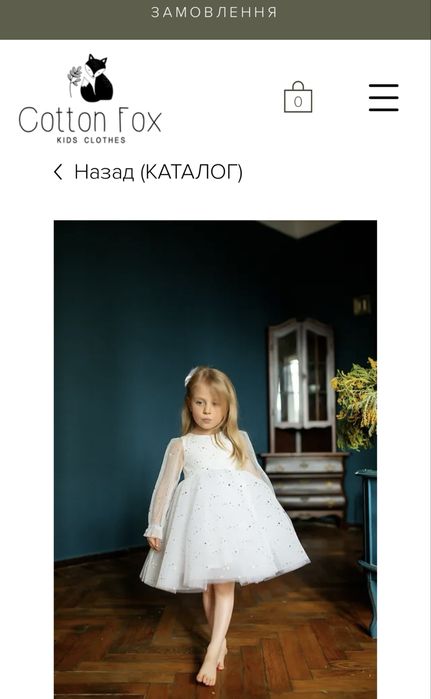431x699 pixels.
Task: Click the handle of the shopping bag icon
Action: pos(298,86)
